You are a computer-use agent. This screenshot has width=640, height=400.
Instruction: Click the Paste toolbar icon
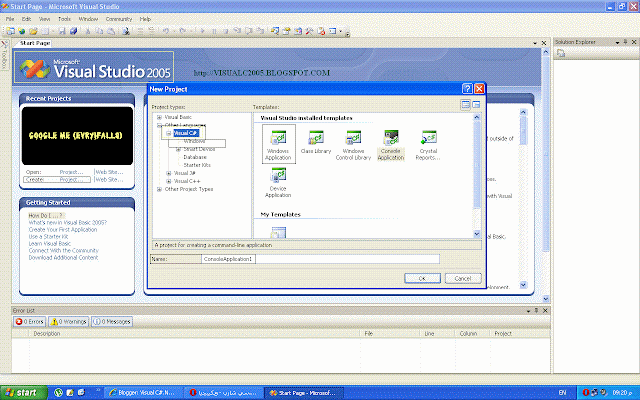111,31
